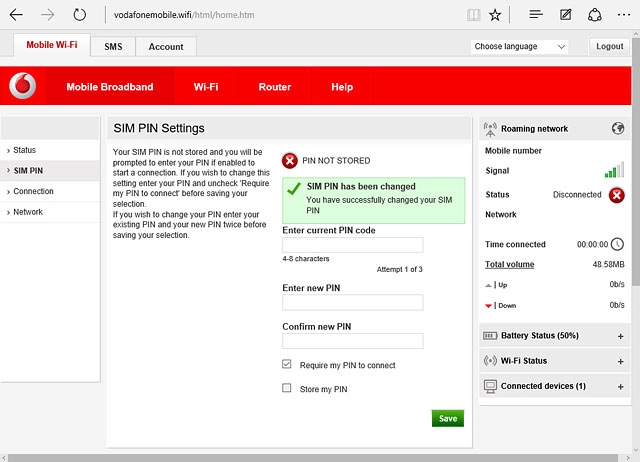Expand the Battery Status section
Image resolution: width=640 pixels, height=462 pixels.
pos(620,336)
